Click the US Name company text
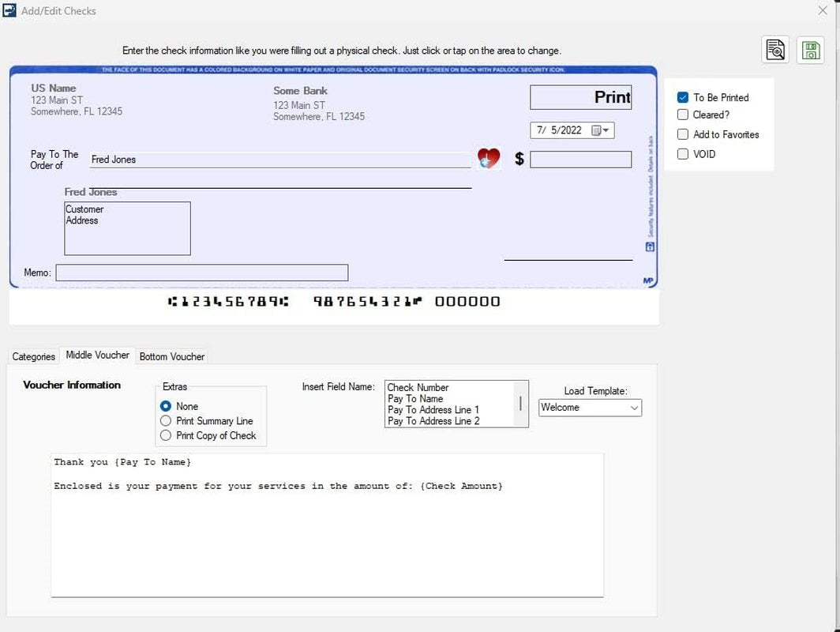 tap(54, 88)
